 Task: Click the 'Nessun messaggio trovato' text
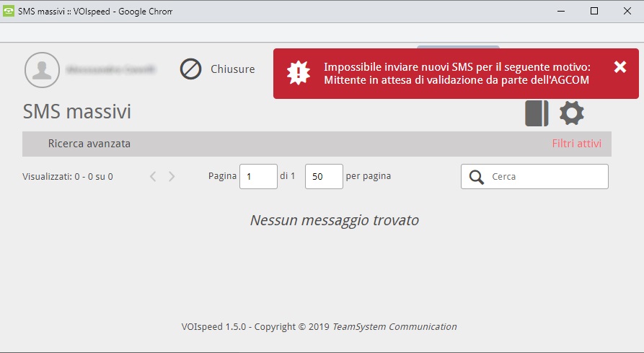coord(335,220)
